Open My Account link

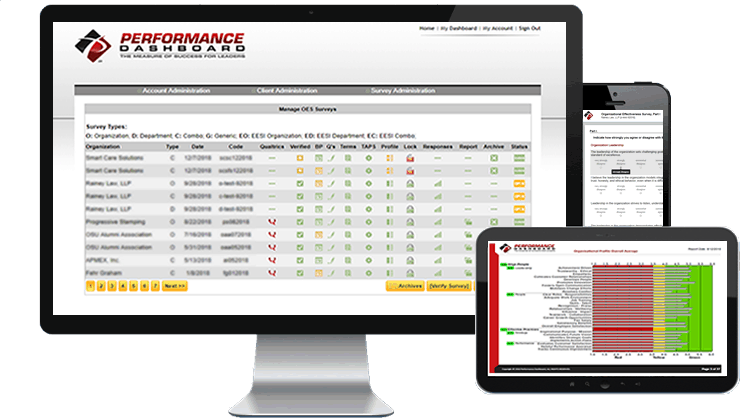(x=498, y=28)
